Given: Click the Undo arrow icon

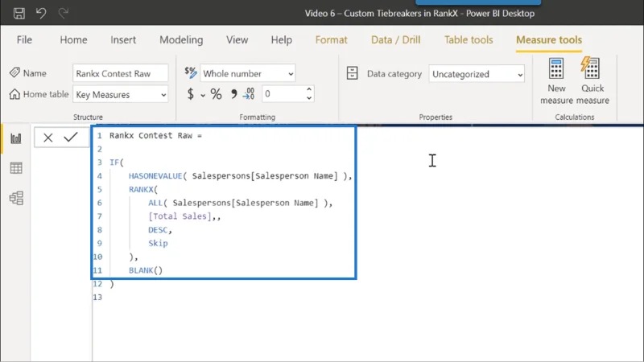Looking at the screenshot, I should click(41, 13).
